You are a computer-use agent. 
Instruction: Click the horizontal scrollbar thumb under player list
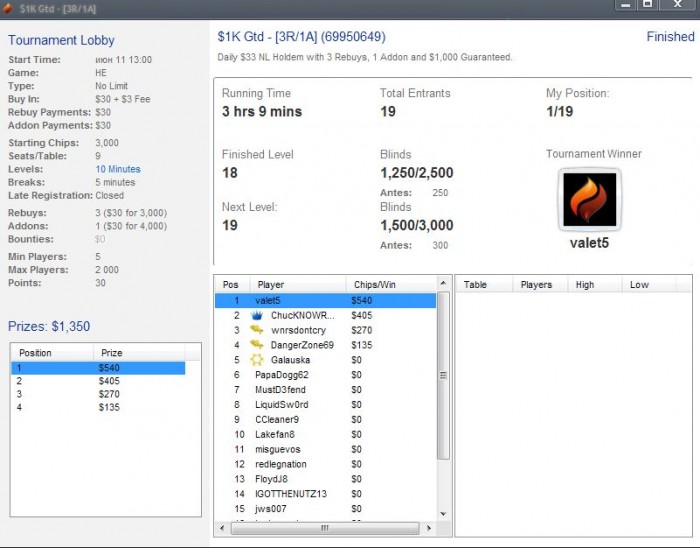click(x=325, y=528)
